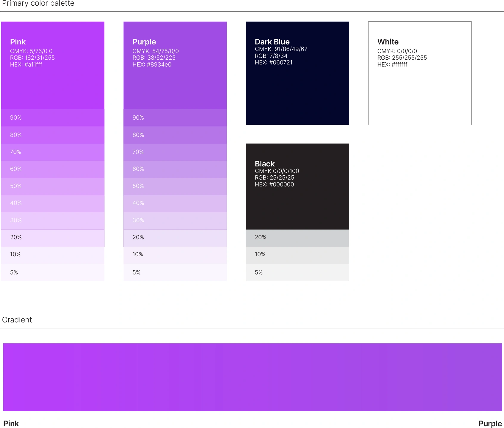Click the Black 5% gray tint
Screen dimensions: 504x428
coord(297,272)
